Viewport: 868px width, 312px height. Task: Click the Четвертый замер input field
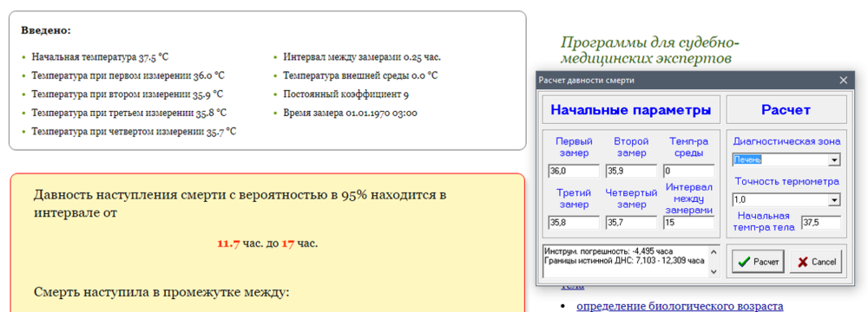click(631, 223)
